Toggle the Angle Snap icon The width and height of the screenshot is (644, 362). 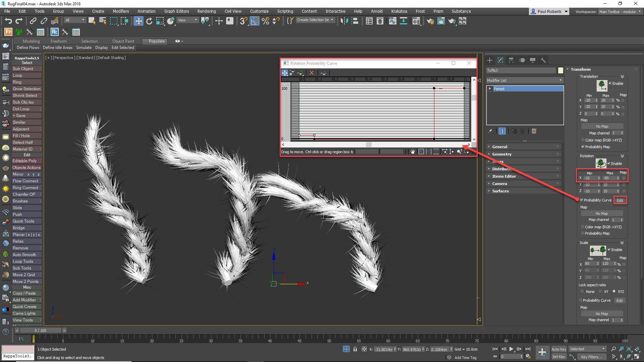click(x=255, y=21)
